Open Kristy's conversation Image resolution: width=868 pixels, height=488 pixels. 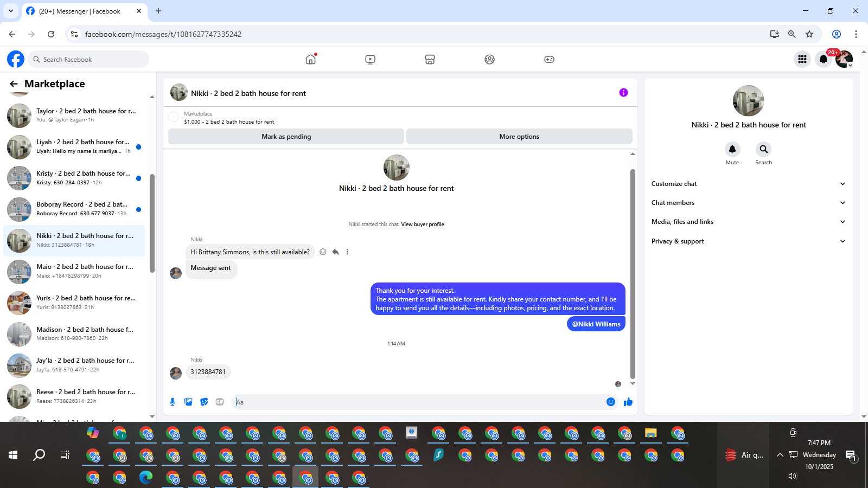click(x=74, y=178)
